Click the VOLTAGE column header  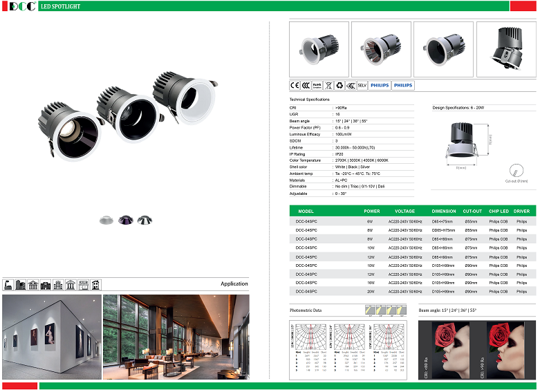click(404, 211)
